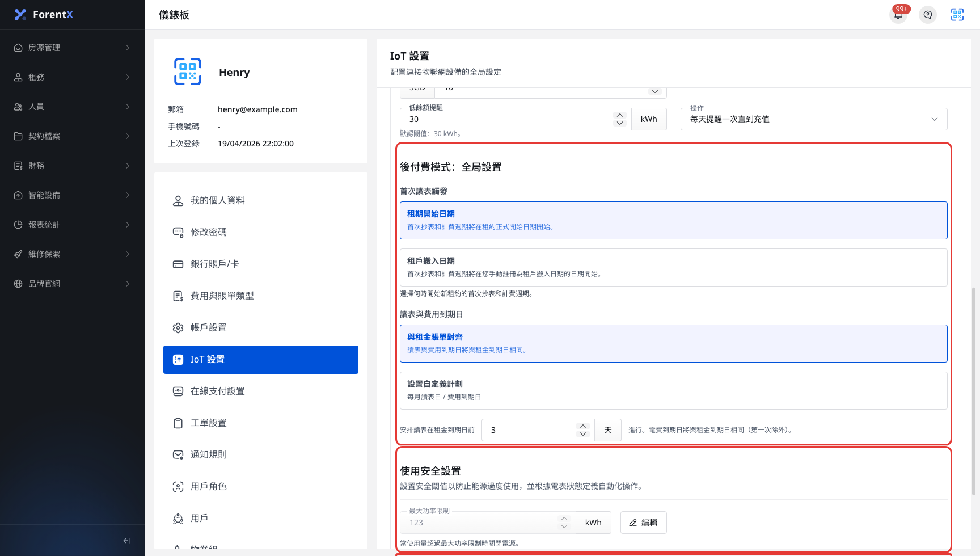The image size is (980, 556).
Task: Open the 操作 每天提醒一次直到充值 dropdown
Action: coord(814,119)
